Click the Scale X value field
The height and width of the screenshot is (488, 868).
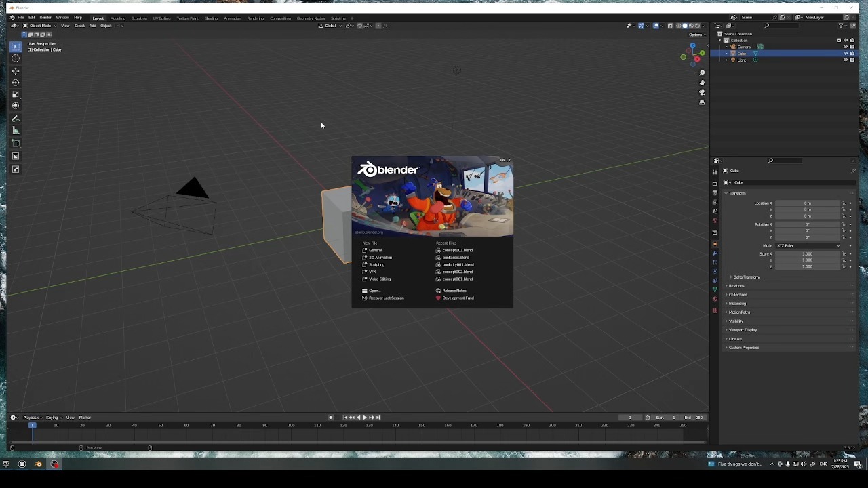(x=808, y=254)
